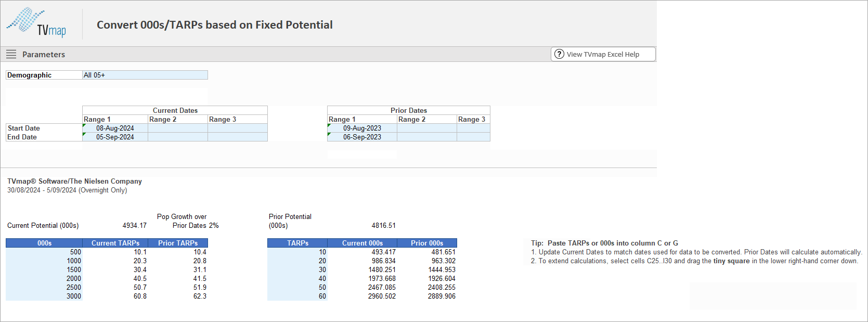Select the 500 cell in 000s column

(x=44, y=252)
